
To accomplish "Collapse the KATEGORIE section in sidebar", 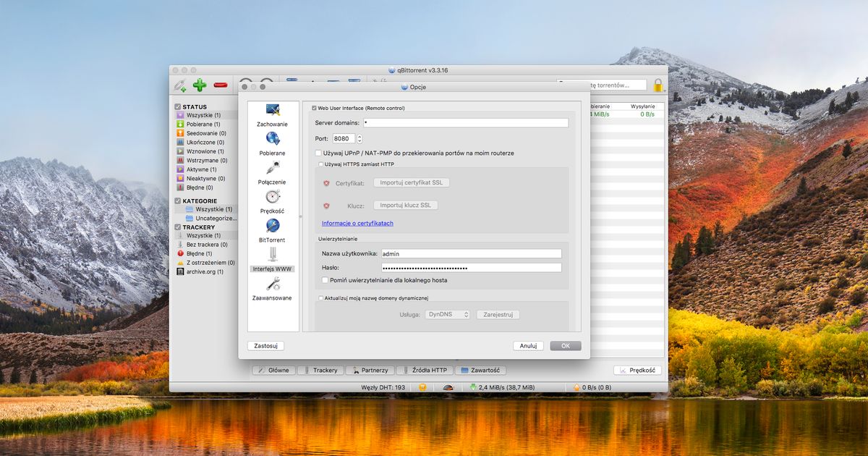I will [x=177, y=200].
